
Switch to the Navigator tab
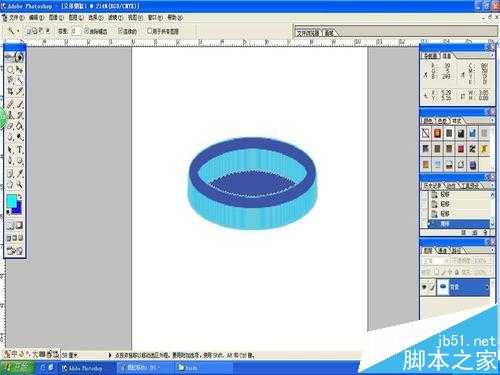click(431, 56)
